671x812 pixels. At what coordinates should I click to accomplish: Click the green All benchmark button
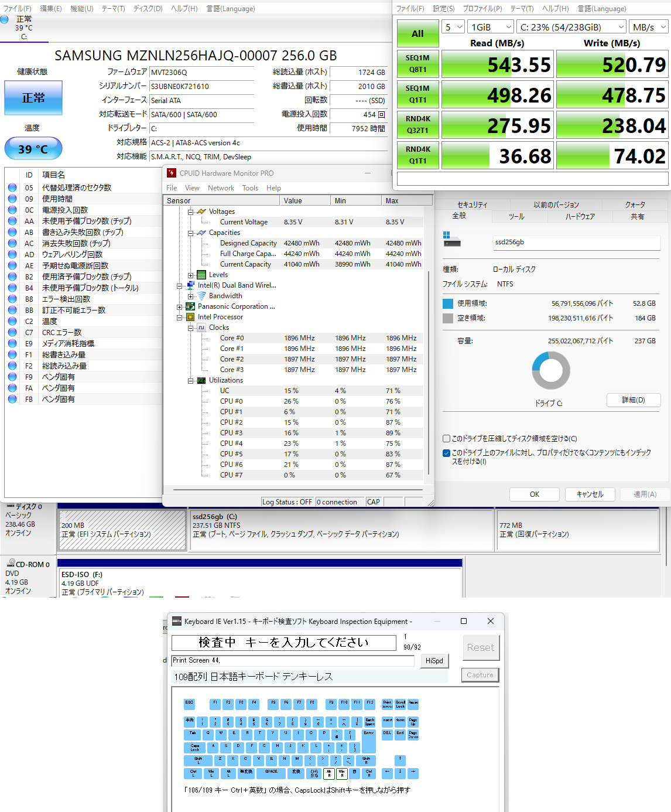(x=417, y=34)
